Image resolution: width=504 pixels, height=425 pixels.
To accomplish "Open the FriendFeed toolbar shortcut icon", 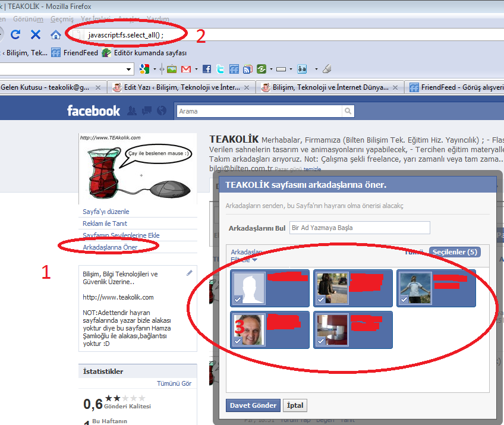I will pyautogui.click(x=234, y=69).
